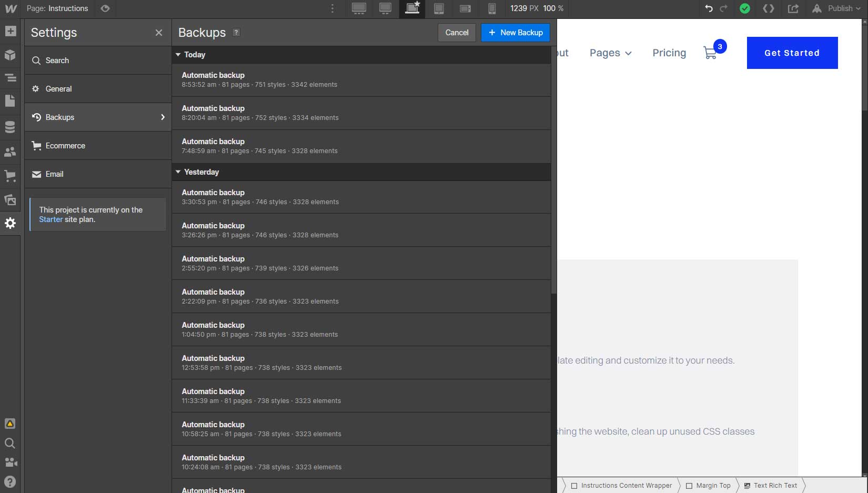Collapse the Today backups section
The width and height of the screenshot is (868, 493).
(179, 54)
